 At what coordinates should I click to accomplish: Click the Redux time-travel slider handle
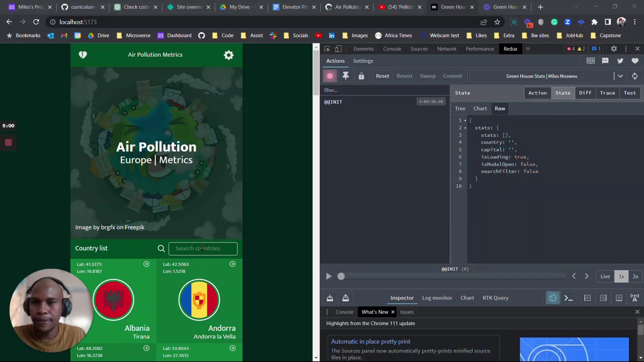[341, 276]
